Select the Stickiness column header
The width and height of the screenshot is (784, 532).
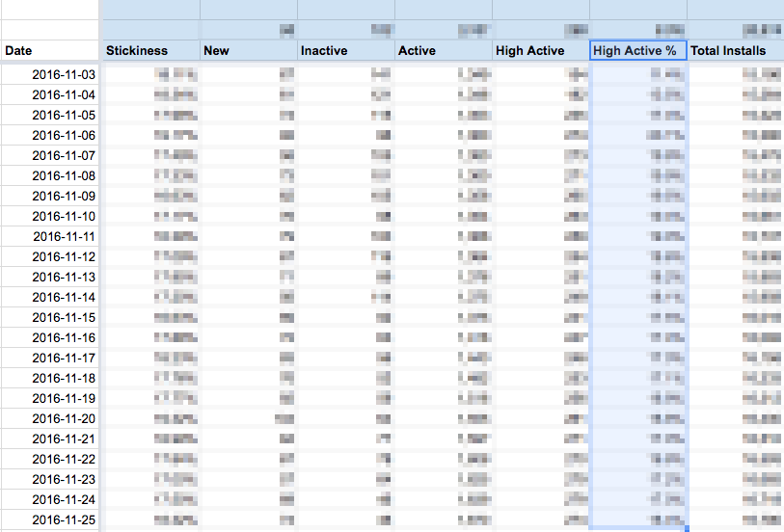pyautogui.click(x=151, y=50)
